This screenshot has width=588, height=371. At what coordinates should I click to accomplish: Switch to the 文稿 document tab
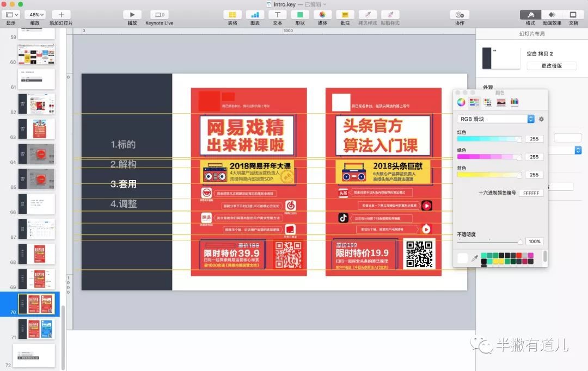(x=573, y=15)
